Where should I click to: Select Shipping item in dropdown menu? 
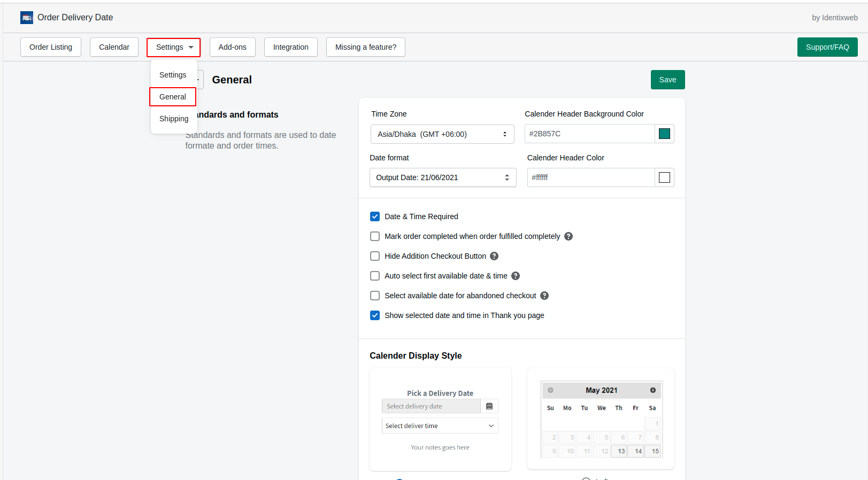point(174,119)
